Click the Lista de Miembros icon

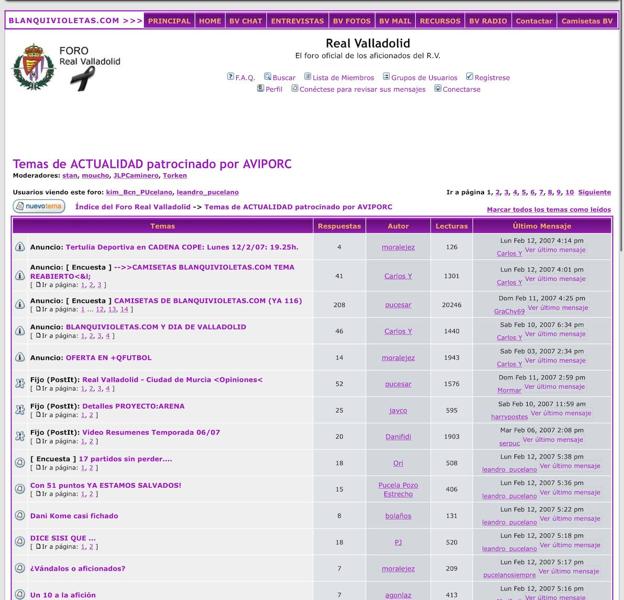click(x=308, y=76)
